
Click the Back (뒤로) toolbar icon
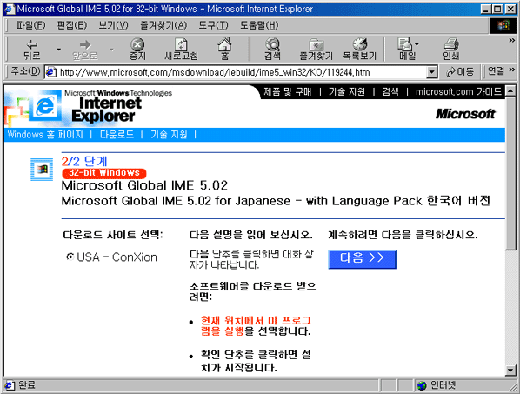tap(32, 49)
